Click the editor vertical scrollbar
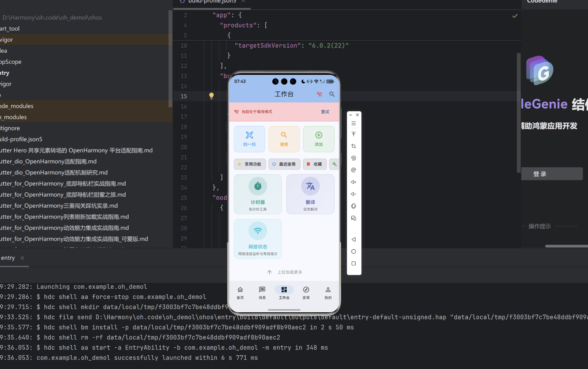Viewport: 588px width, 369px height. point(519,112)
